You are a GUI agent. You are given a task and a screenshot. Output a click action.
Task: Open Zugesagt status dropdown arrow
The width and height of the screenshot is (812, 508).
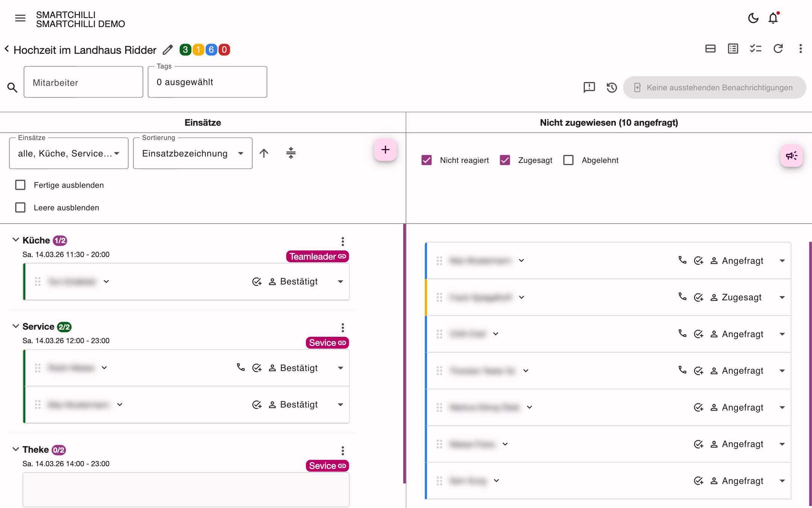[x=782, y=297]
